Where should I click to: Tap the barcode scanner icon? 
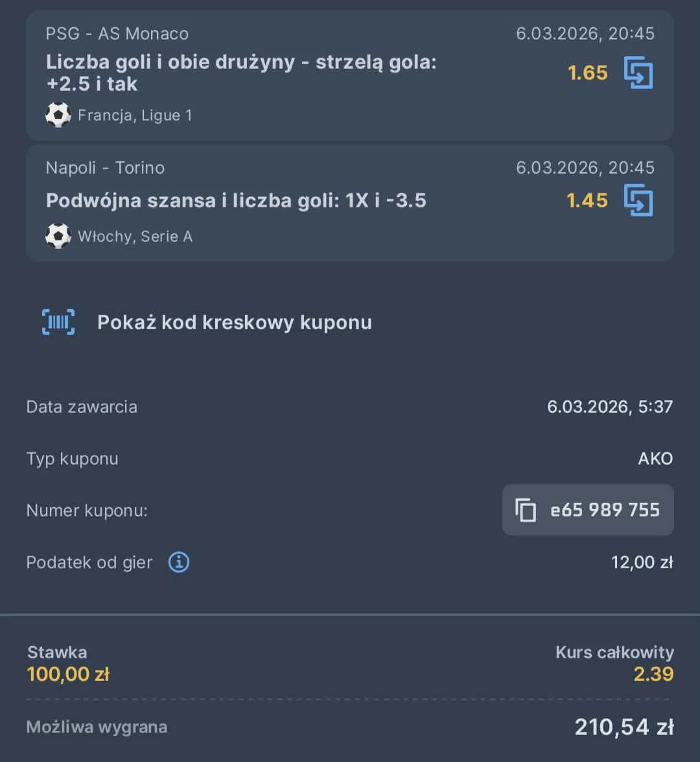pyautogui.click(x=58, y=322)
